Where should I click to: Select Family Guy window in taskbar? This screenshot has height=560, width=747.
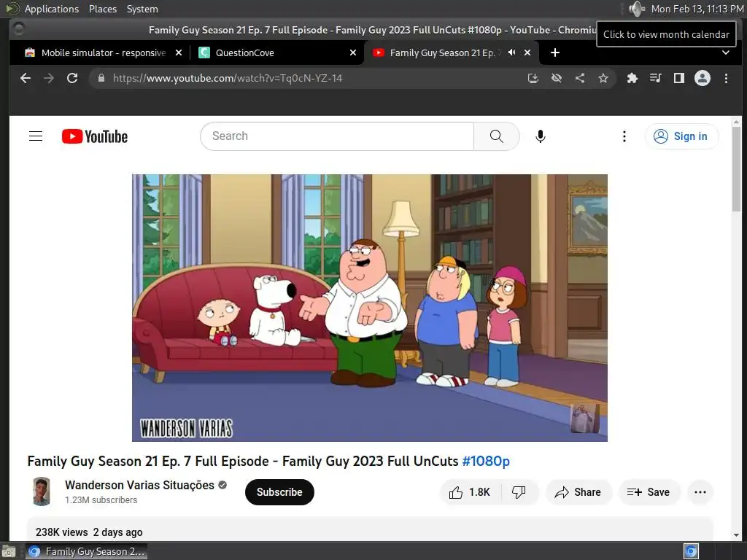pos(87,551)
